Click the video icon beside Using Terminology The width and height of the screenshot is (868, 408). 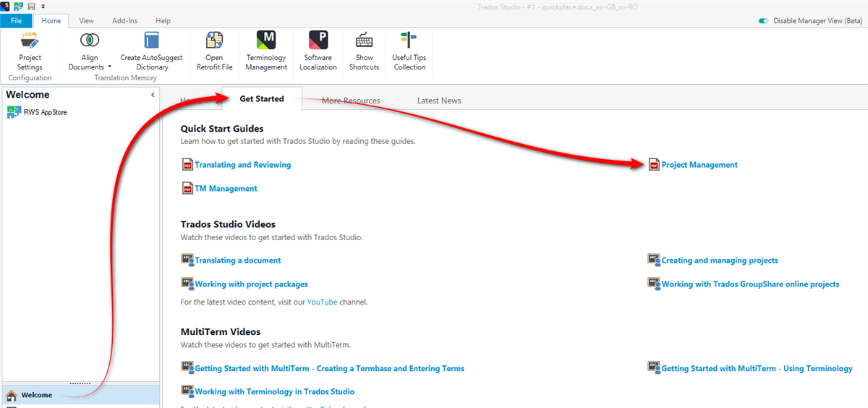pyautogui.click(x=655, y=367)
